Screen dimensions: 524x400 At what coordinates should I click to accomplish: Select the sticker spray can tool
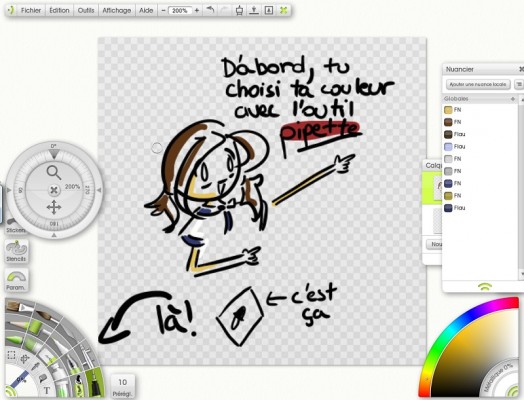click(80, 387)
